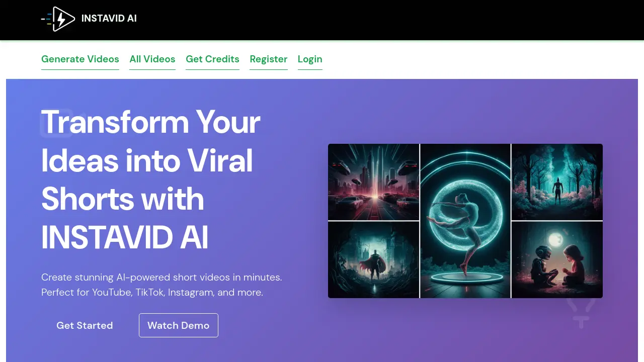Viewport: 644px width, 362px height.
Task: Select the robot and child moonlit panel
Action: [x=557, y=260]
